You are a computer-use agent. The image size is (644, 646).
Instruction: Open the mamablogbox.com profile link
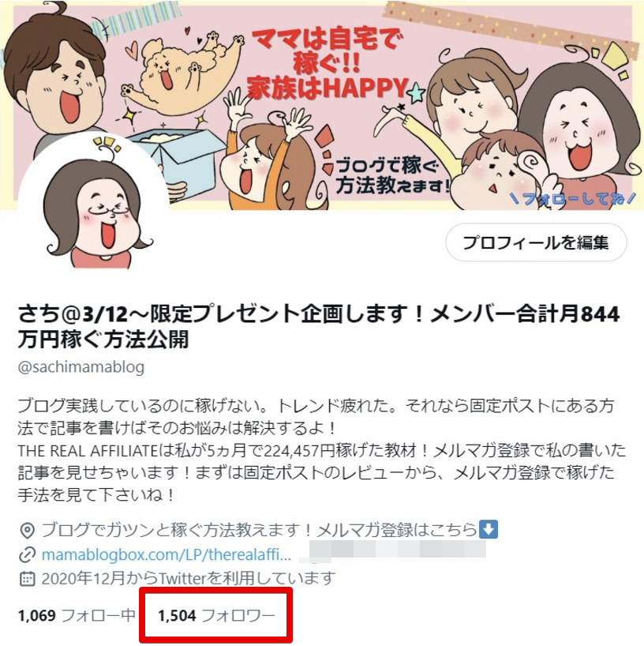click(167, 554)
